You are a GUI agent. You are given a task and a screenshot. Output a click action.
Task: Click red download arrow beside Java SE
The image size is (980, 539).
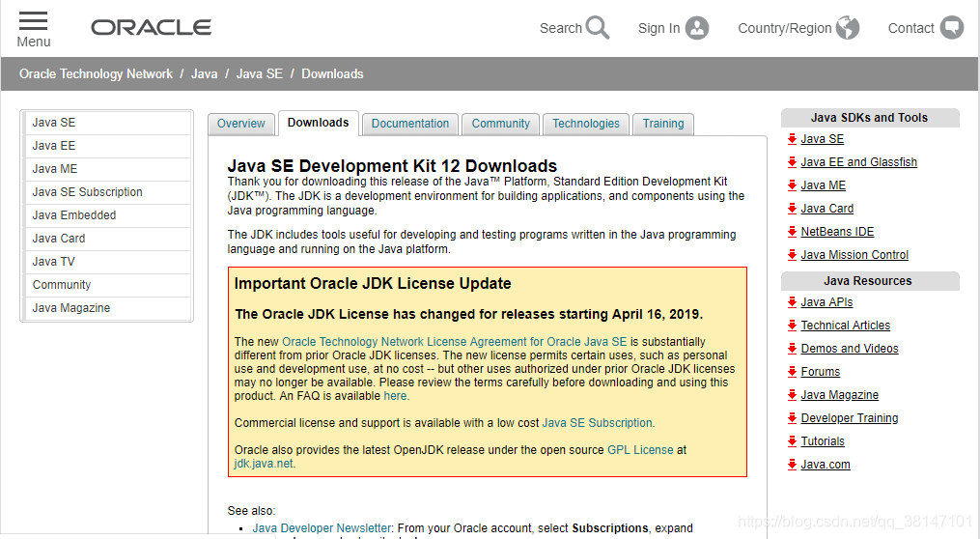(792, 139)
